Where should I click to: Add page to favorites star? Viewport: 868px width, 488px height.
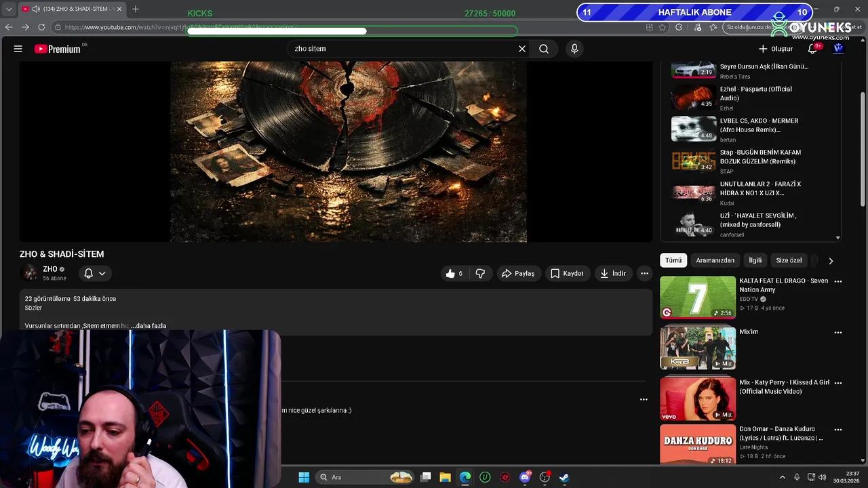[x=663, y=27]
